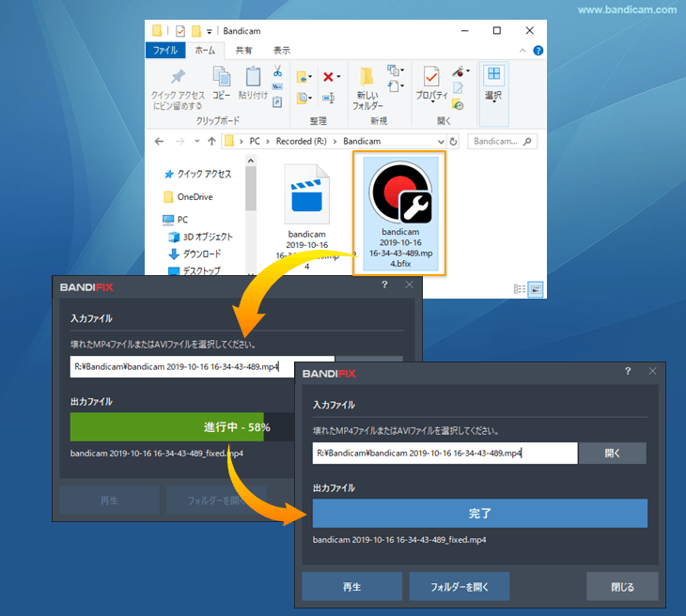Screen dimensions: 686x616
Task: Select PC in navigation pane
Action: [x=175, y=220]
